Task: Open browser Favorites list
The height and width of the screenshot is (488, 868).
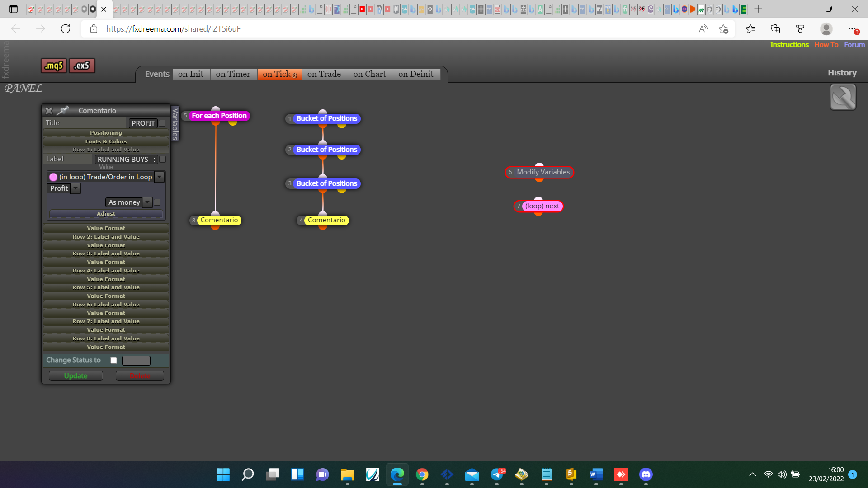Action: pos(750,29)
